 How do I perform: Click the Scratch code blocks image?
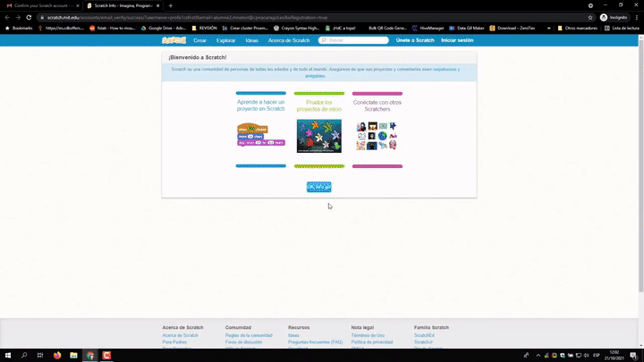coord(260,135)
